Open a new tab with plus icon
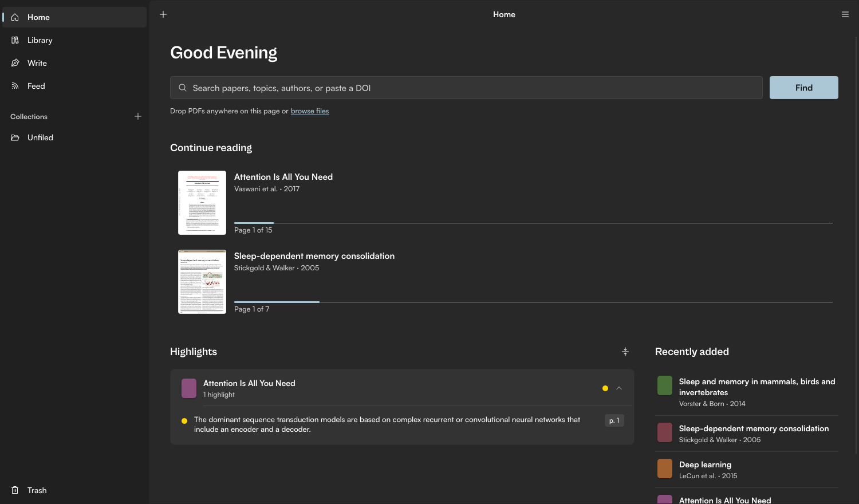The height and width of the screenshot is (504, 859). point(163,14)
